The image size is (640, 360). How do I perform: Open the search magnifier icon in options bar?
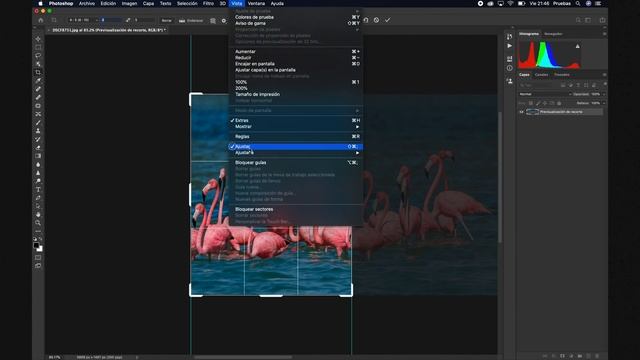[x=578, y=20]
